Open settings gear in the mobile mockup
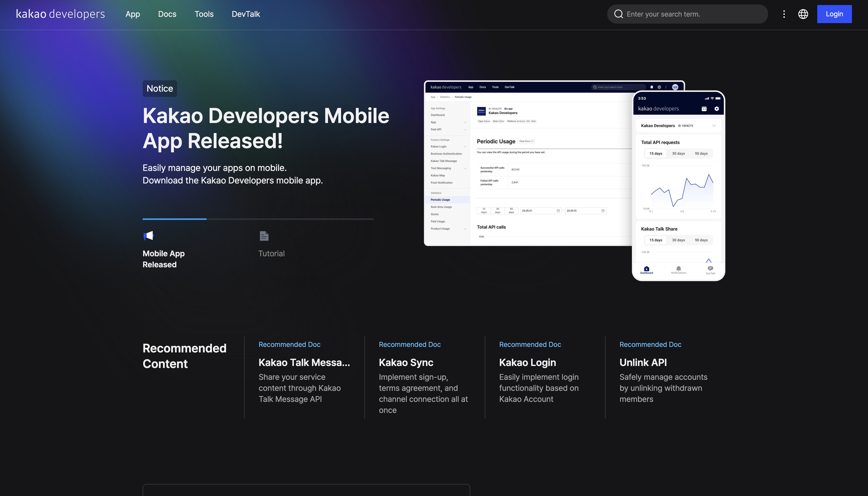This screenshot has height=496, width=868. 716,109
